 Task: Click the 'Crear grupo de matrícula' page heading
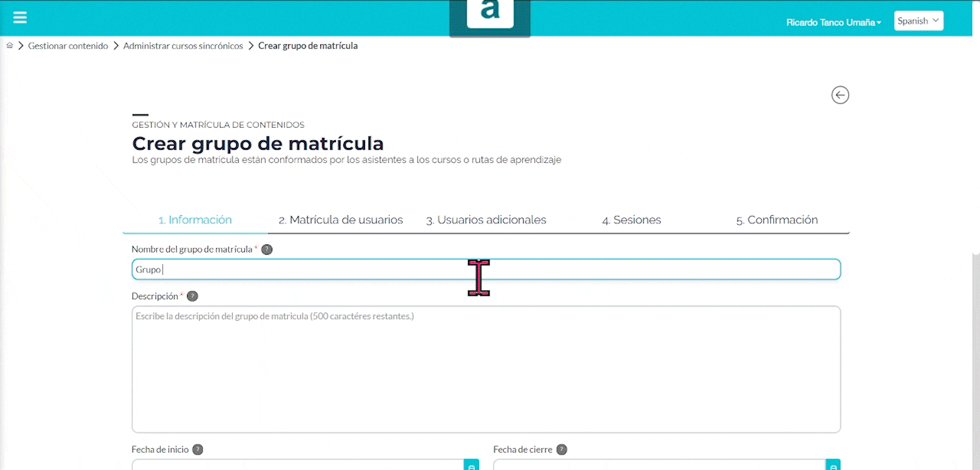pyautogui.click(x=258, y=144)
